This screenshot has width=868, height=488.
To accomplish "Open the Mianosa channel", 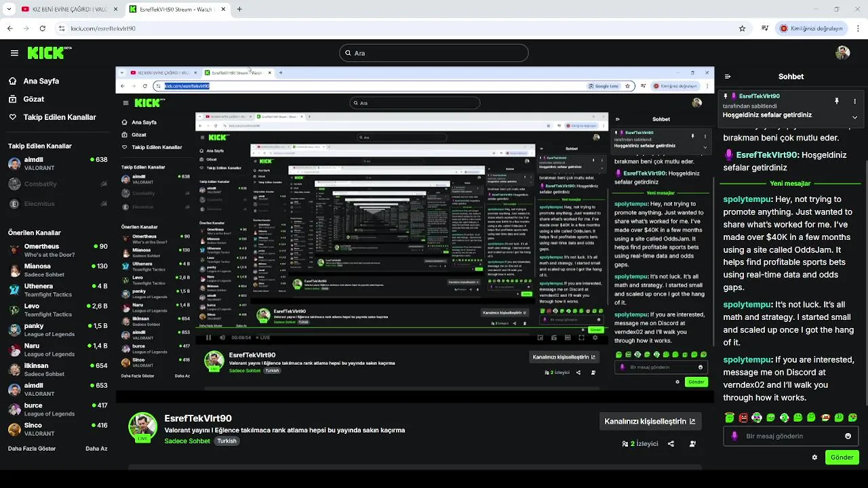I will click(58, 270).
